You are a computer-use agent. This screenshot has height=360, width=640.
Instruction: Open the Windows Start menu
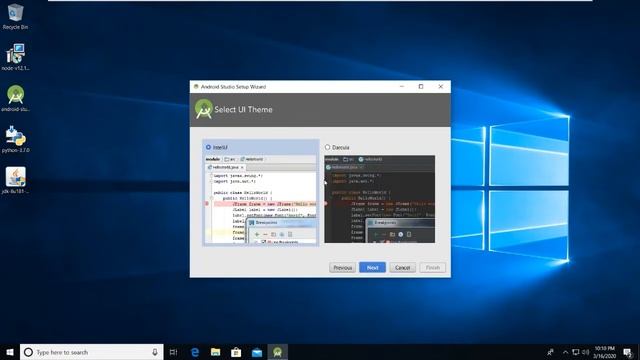point(10,352)
